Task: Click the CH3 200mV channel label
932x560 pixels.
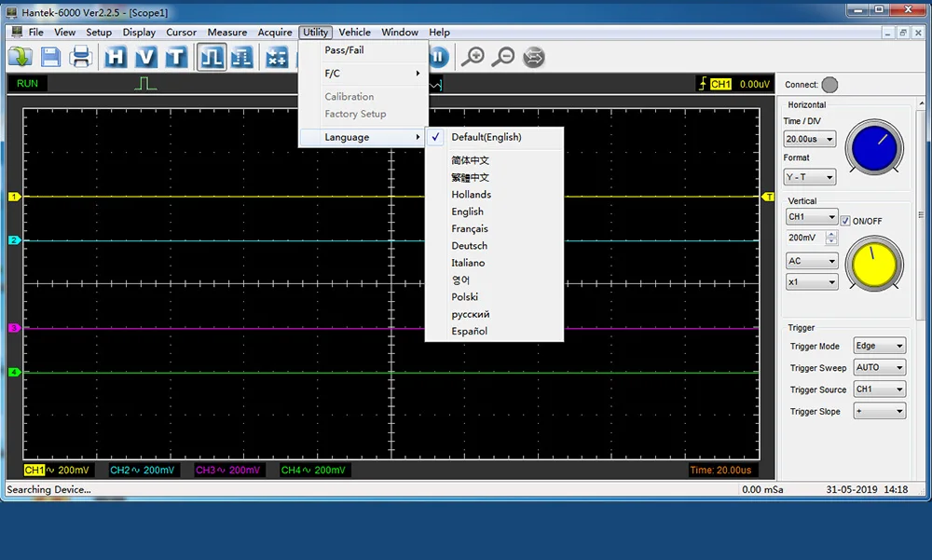Action: [x=228, y=471]
